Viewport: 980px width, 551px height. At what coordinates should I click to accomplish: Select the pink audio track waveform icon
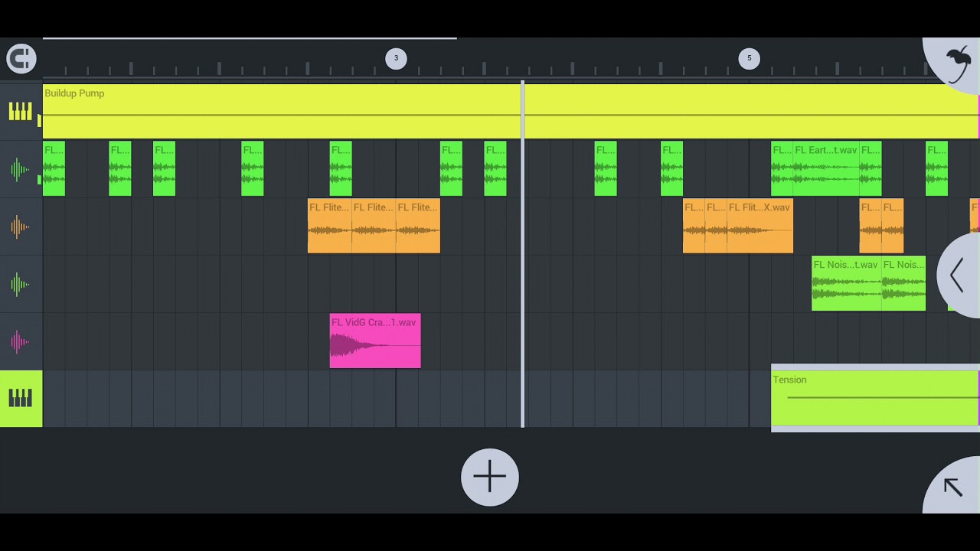[21, 341]
